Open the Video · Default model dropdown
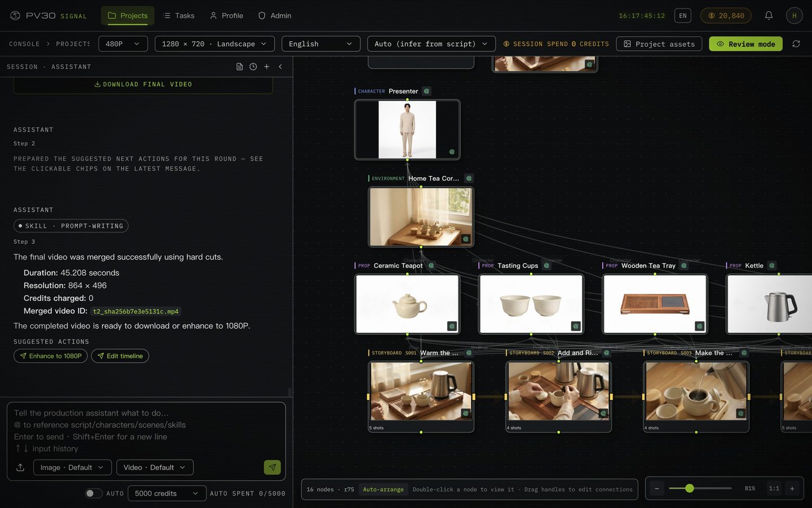Viewport: 812px width, 508px height. tap(155, 467)
